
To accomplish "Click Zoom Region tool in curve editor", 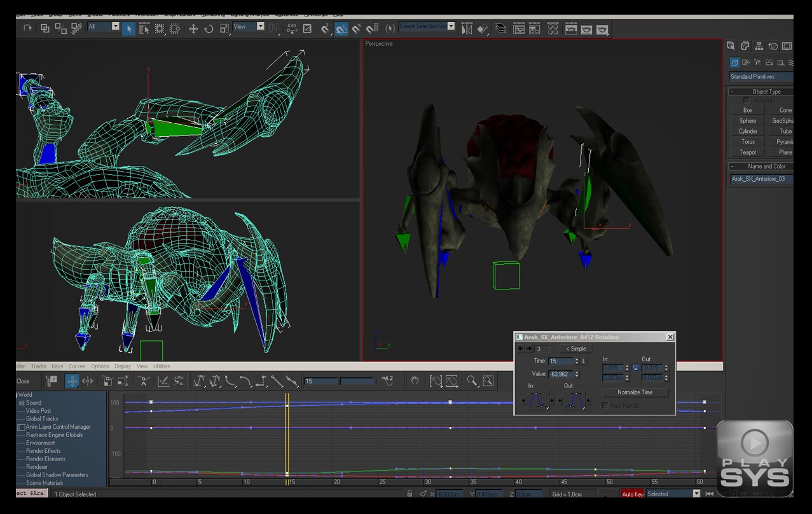I will [x=488, y=380].
